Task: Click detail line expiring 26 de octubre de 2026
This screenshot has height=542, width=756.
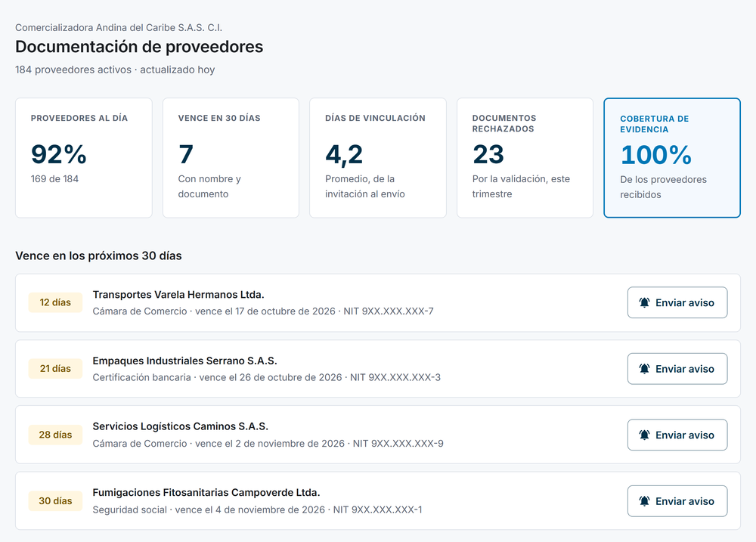Action: click(267, 377)
